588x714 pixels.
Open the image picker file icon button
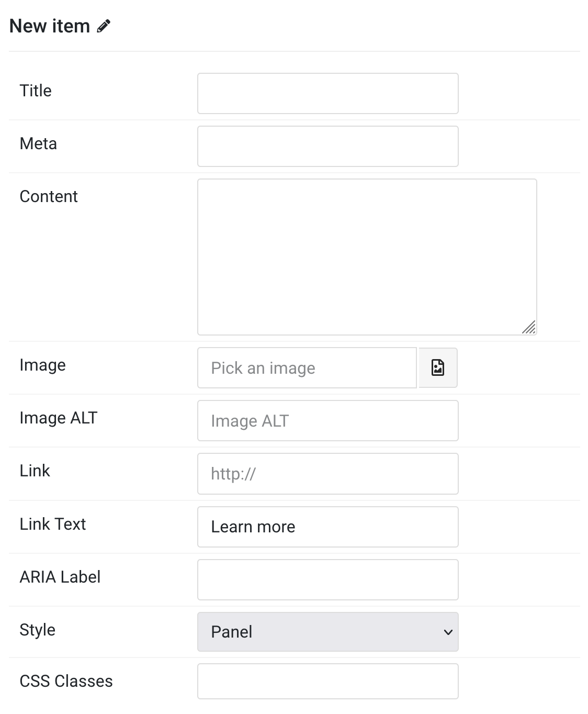(438, 368)
